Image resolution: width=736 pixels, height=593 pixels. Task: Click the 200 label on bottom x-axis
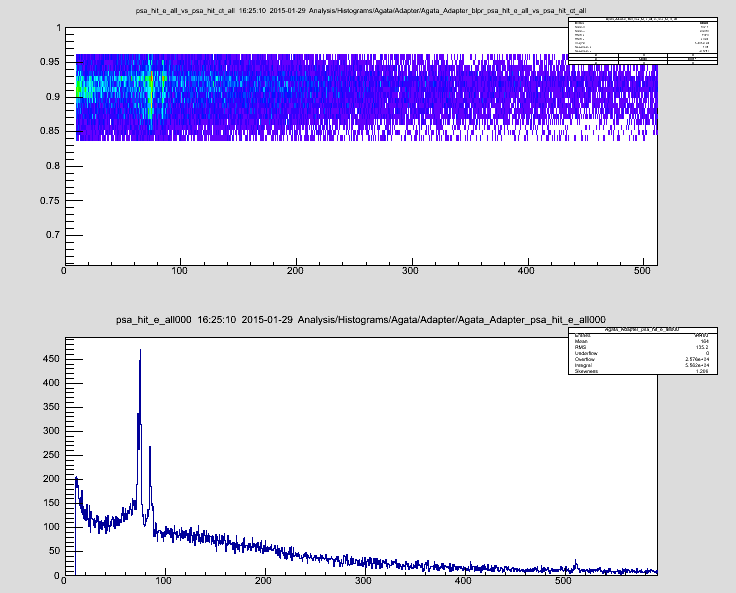click(263, 582)
